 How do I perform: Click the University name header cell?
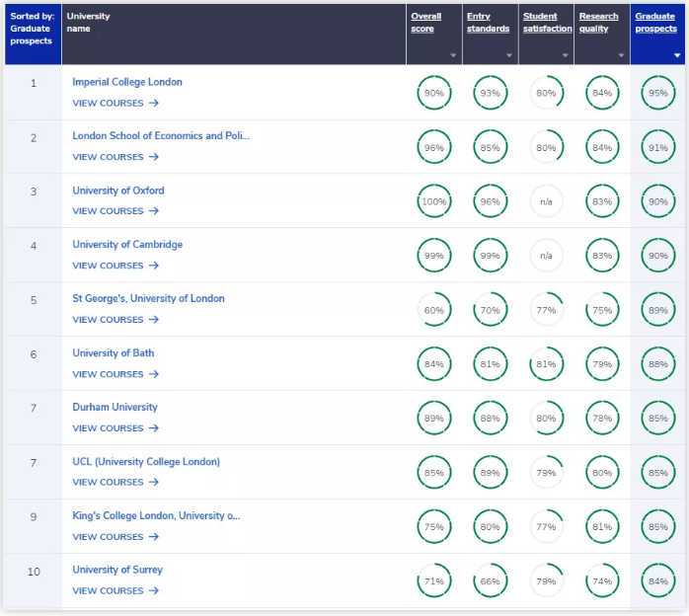tap(234, 35)
